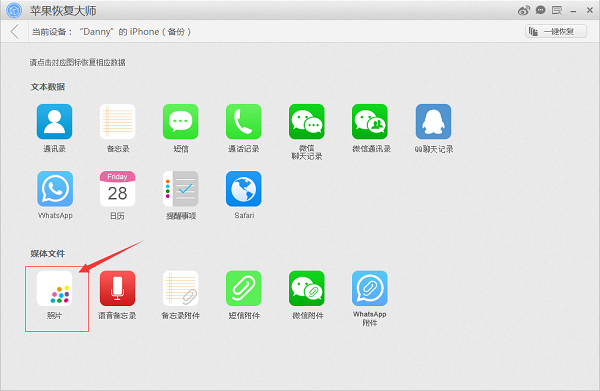The width and height of the screenshot is (600, 391).
Task: Open the 短信附件 message attachments paperclip icon
Action: [244, 288]
